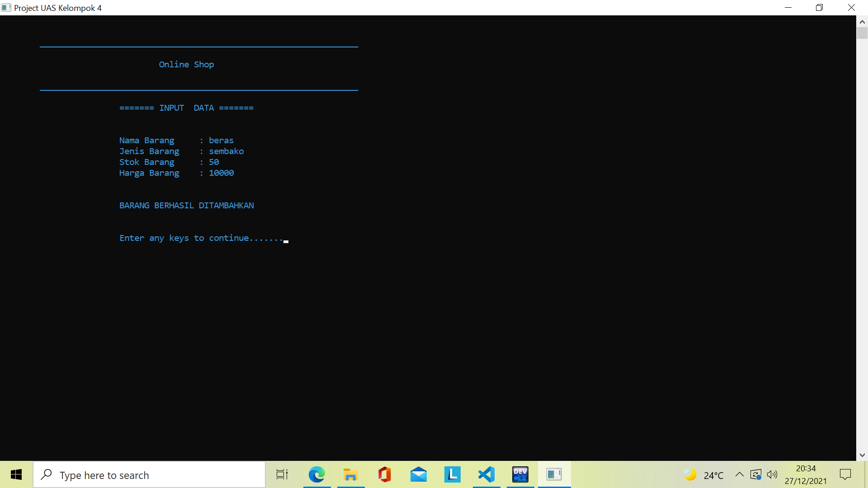Launch Visual Studio Code from the taskbar
The width and height of the screenshot is (868, 488).
tap(486, 474)
